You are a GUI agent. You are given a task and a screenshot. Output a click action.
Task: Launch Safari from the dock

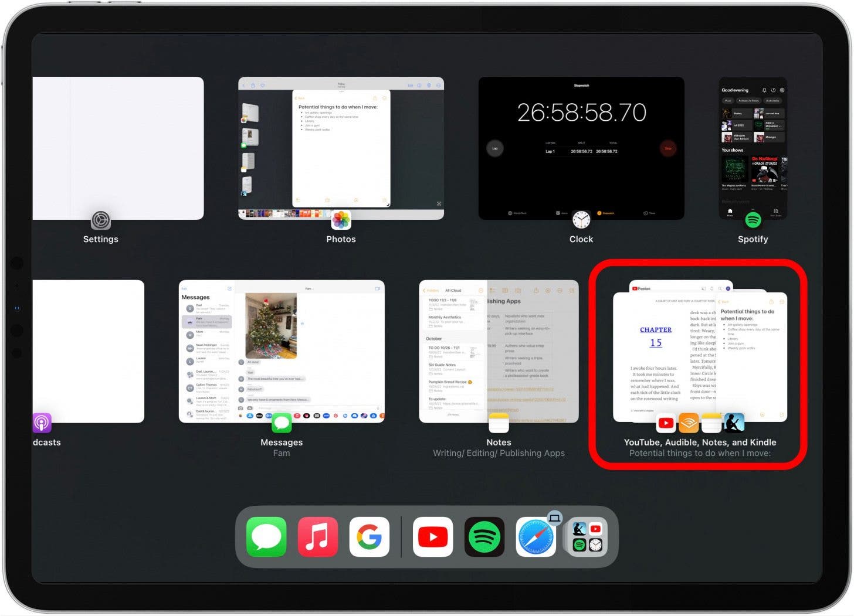pyautogui.click(x=536, y=536)
